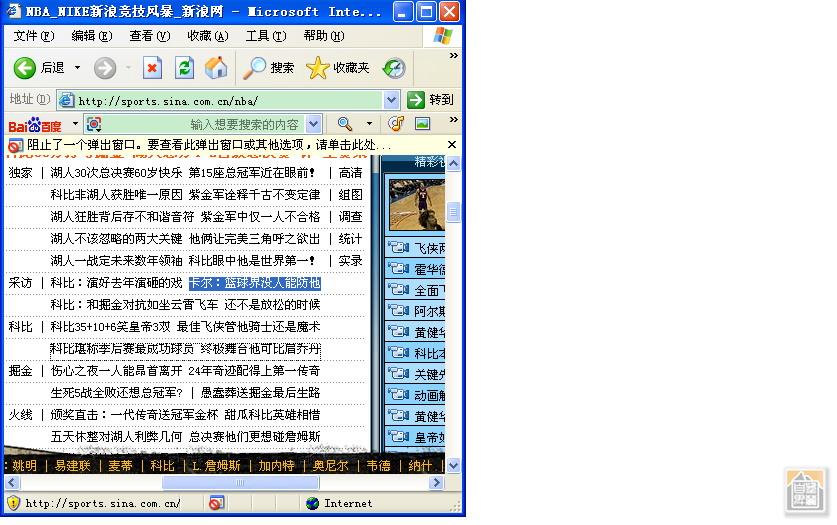The width and height of the screenshot is (837, 525).
Task: Open the Back button history dropdown arrow
Action: coord(78,68)
